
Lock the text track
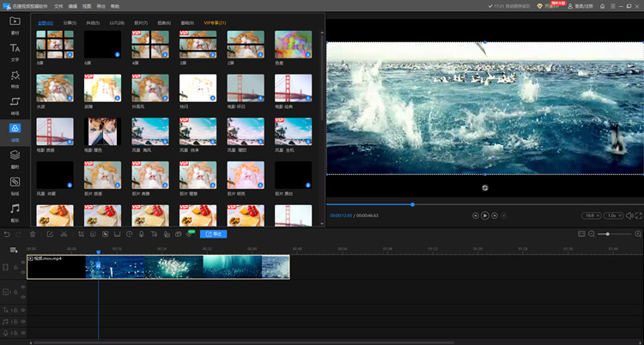coord(16,310)
